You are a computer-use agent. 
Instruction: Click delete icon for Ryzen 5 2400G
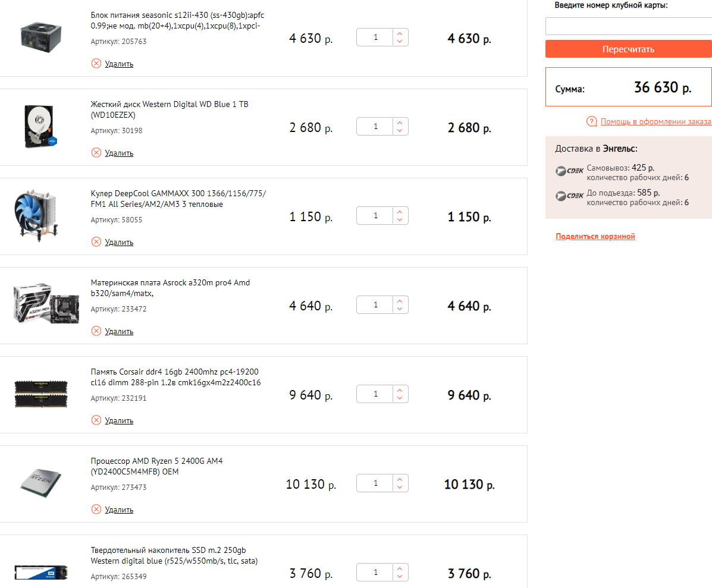tap(96, 510)
